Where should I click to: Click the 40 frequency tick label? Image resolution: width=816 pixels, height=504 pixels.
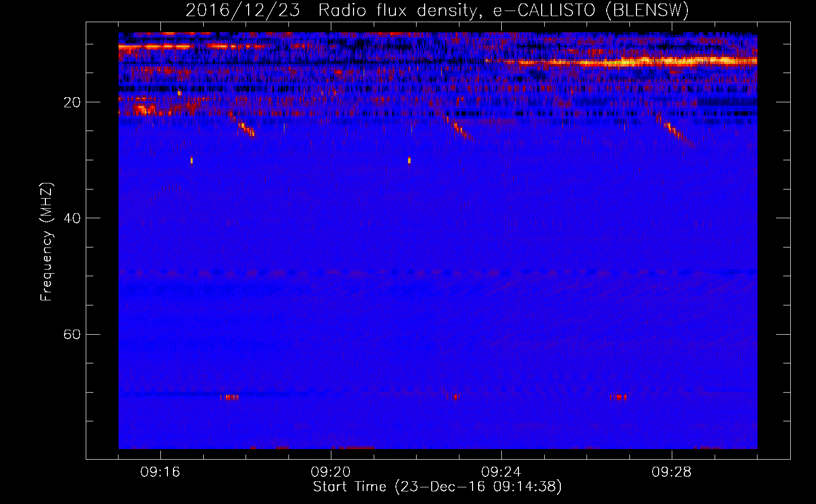click(72, 219)
